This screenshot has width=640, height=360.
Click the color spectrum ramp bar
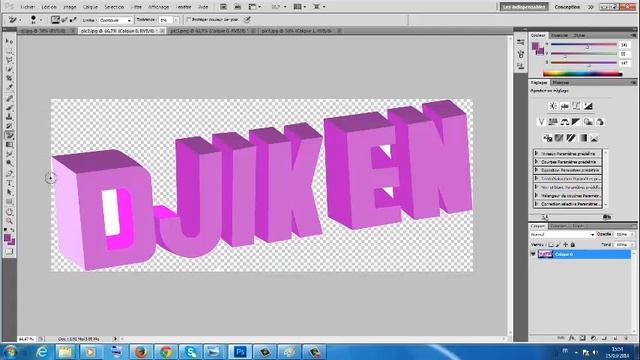click(x=583, y=74)
